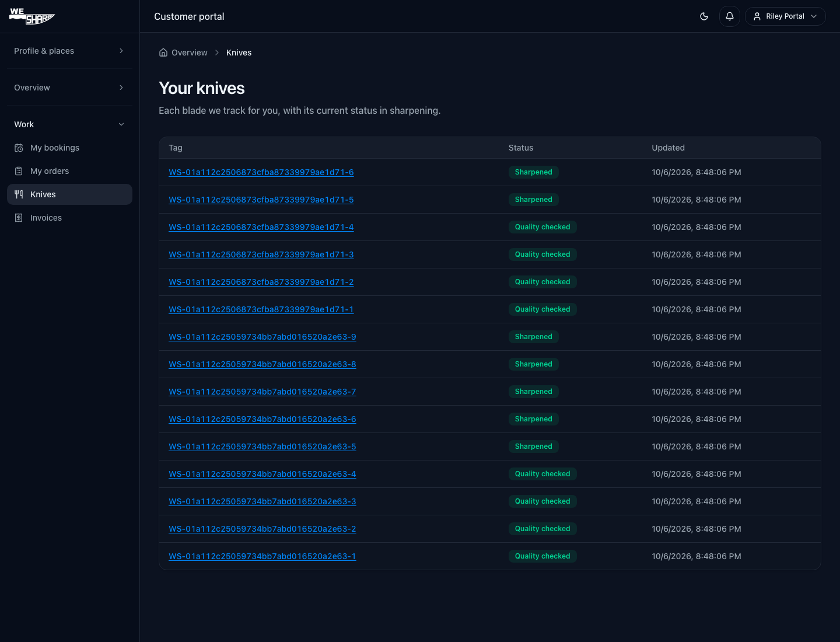The height and width of the screenshot is (642, 840).
Task: Click the home icon in the breadcrumb
Action: 163,53
